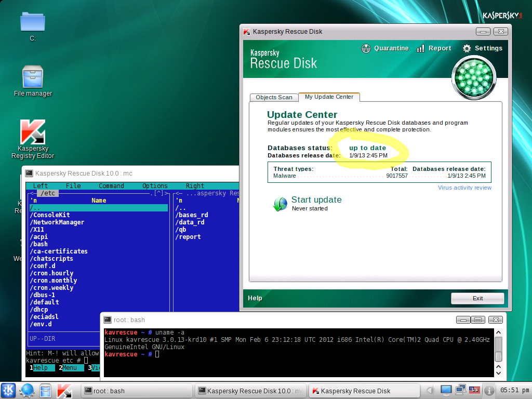The height and width of the screenshot is (399, 532).
Task: Click the Help link in Rescue Disk
Action: pyautogui.click(x=255, y=298)
